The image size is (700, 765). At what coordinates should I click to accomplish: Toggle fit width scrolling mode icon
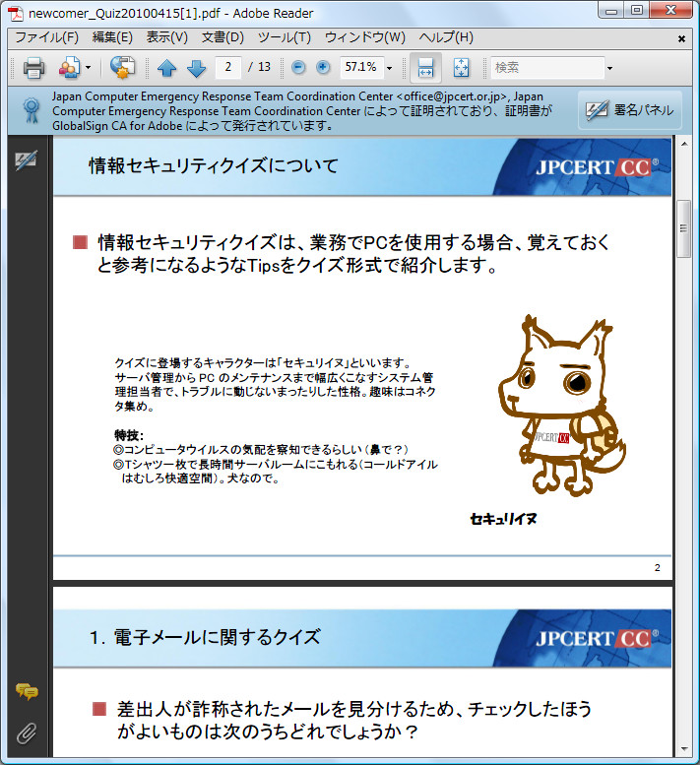(x=426, y=68)
